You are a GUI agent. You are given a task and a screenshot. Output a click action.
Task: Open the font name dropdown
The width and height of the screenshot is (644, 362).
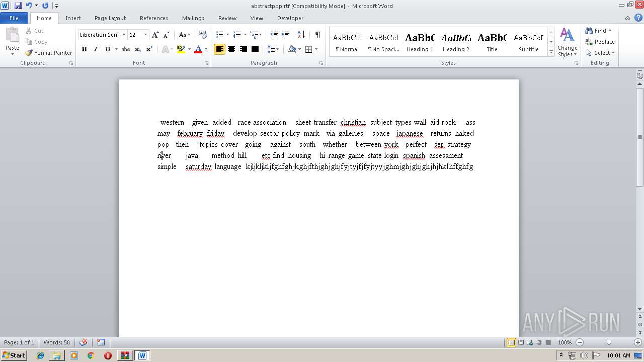click(x=124, y=35)
